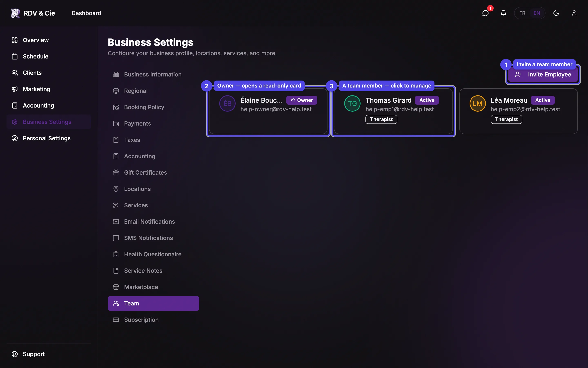Open the Subscription settings tab

(x=153, y=320)
